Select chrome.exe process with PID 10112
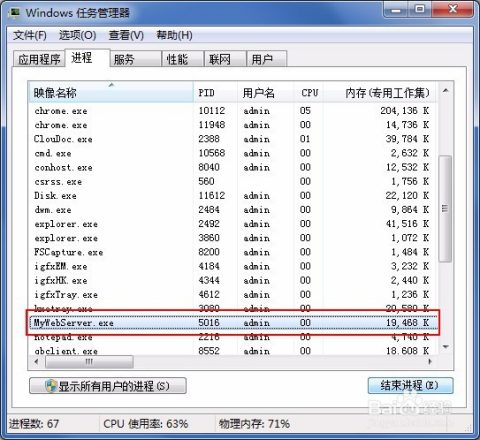 click(232, 111)
